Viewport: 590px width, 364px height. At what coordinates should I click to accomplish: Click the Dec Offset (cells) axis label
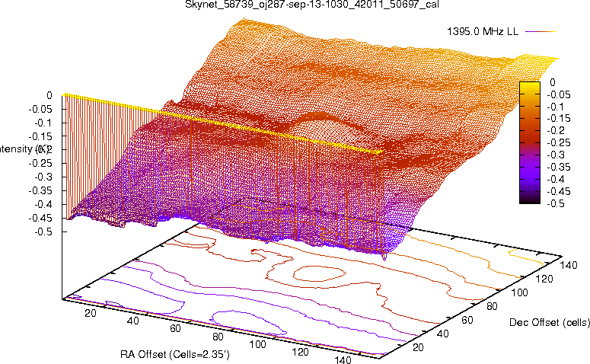coord(550,322)
